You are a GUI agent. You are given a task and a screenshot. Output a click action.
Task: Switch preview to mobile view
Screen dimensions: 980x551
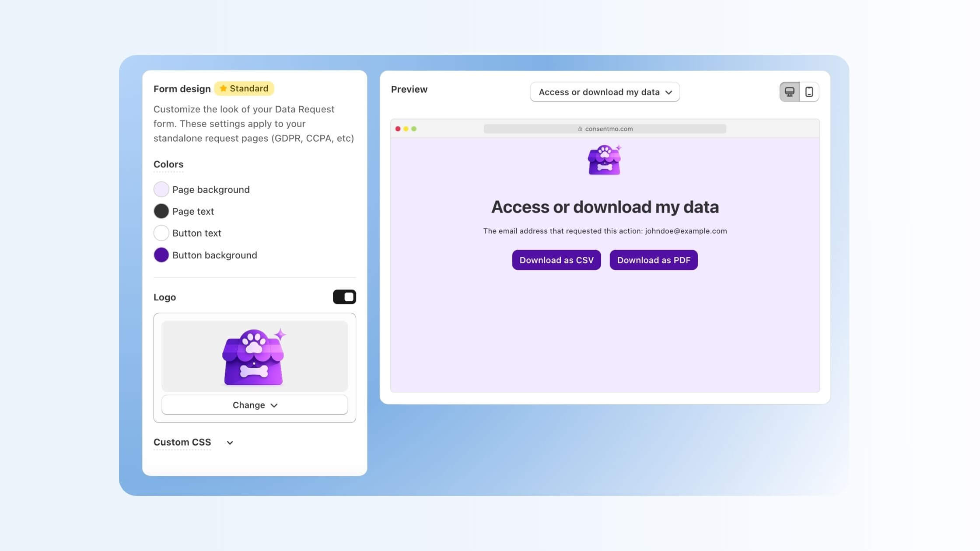pyautogui.click(x=809, y=92)
